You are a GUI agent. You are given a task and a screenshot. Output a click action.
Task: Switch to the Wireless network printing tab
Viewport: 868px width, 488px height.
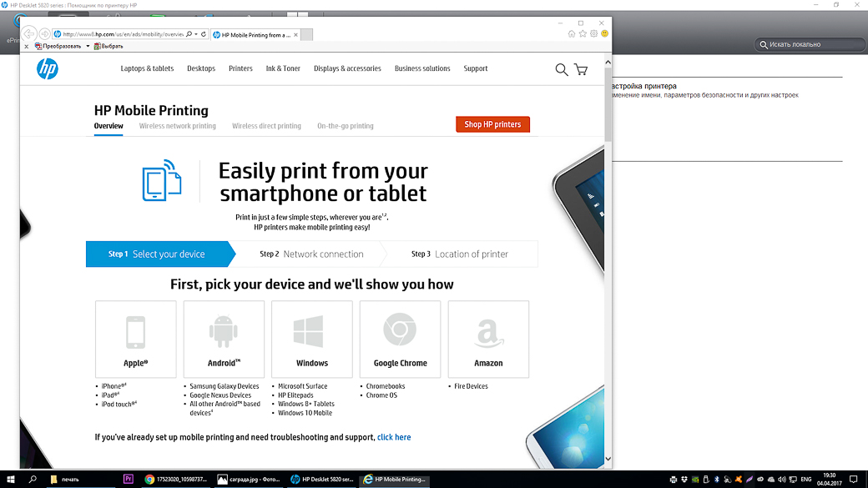tap(177, 126)
